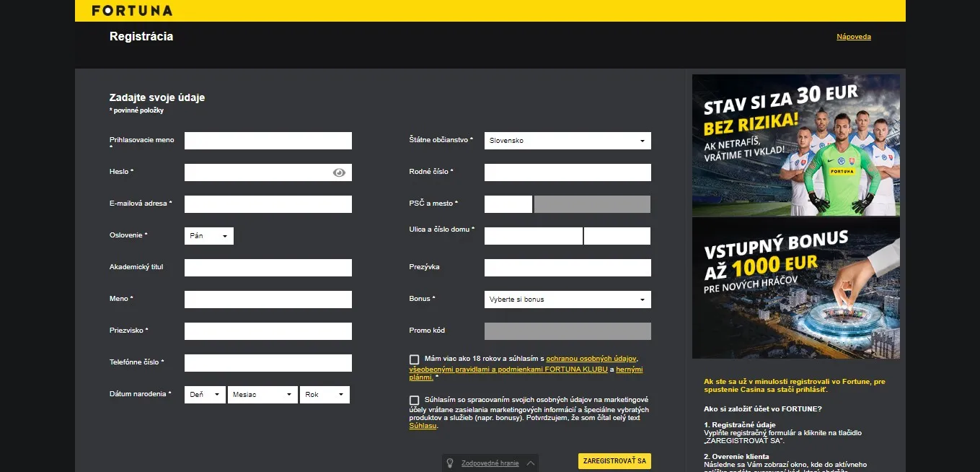Focus the PSČ postal code field
Screen dimensions: 980x472
[508, 204]
